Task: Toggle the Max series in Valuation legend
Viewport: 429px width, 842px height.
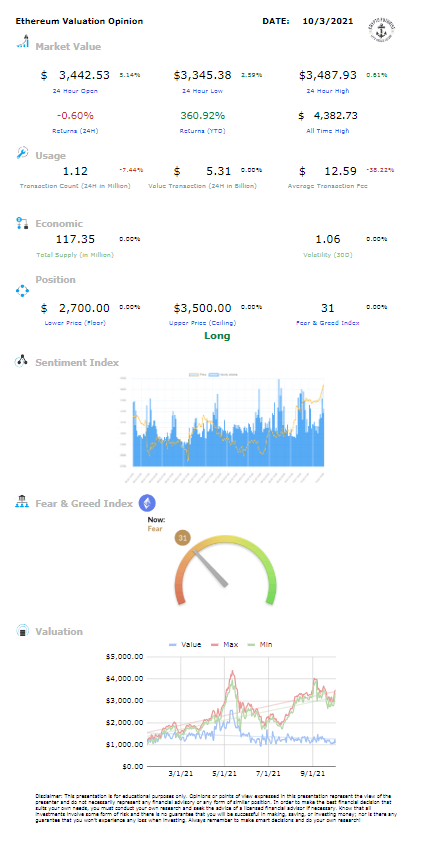Action: (223, 644)
